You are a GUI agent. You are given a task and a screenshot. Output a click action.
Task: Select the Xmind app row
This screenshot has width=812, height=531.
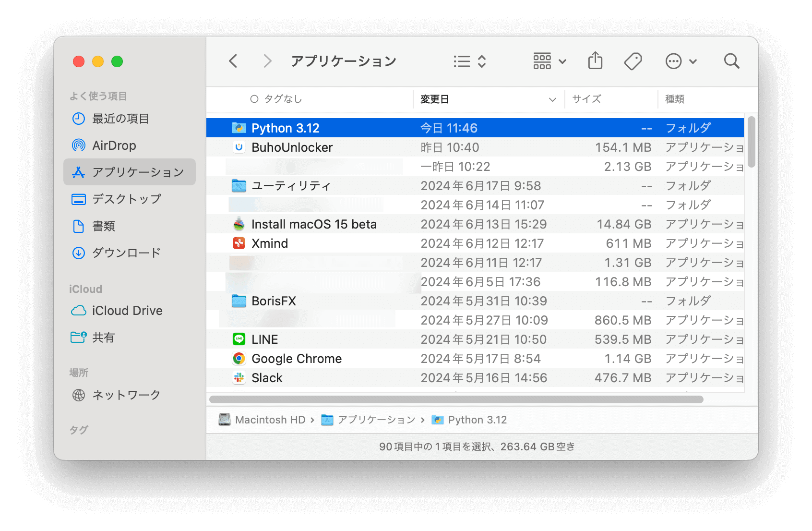pos(475,243)
